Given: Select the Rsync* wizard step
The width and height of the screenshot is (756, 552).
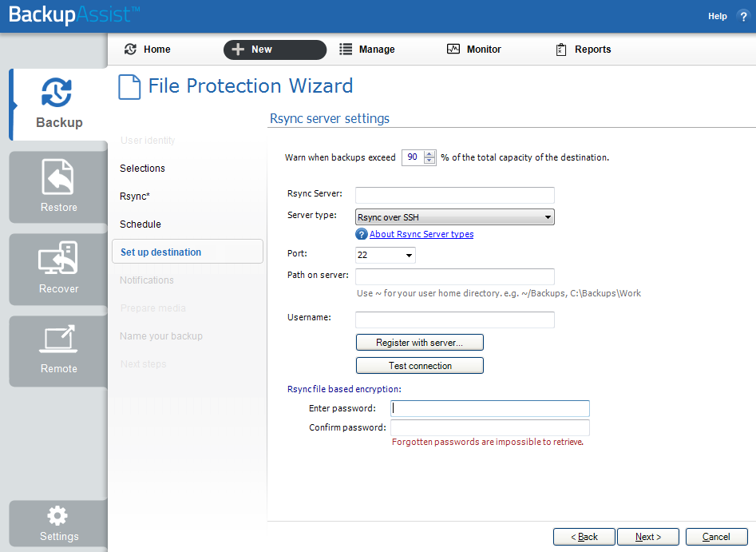Looking at the screenshot, I should tap(135, 197).
